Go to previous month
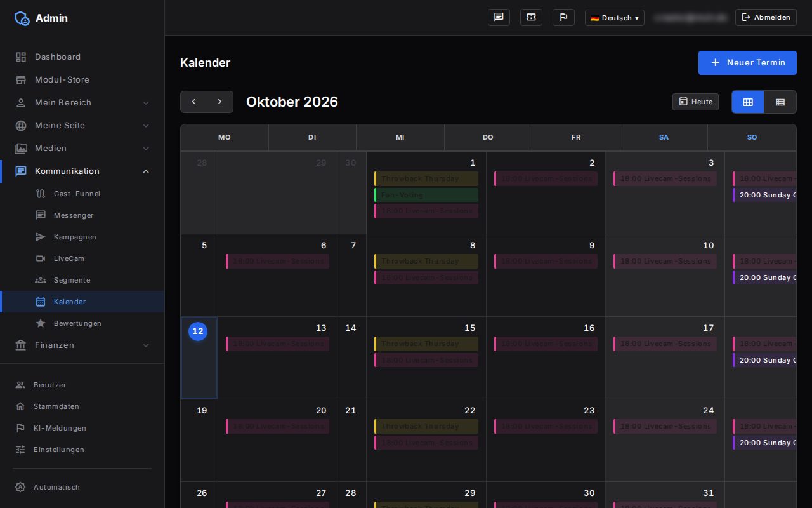The width and height of the screenshot is (812, 508). point(194,102)
